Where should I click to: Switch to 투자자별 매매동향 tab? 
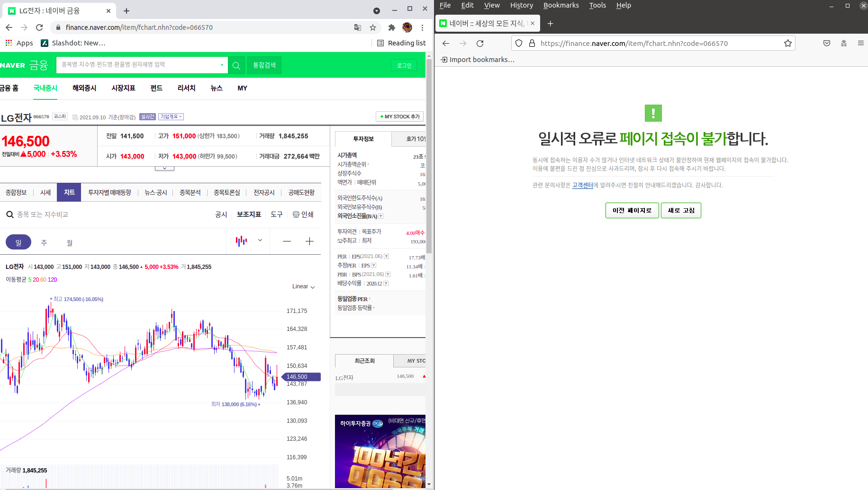pyautogui.click(x=109, y=193)
